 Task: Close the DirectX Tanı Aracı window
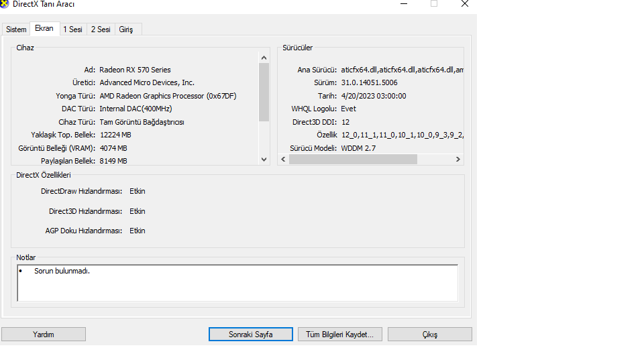pyautogui.click(x=464, y=4)
